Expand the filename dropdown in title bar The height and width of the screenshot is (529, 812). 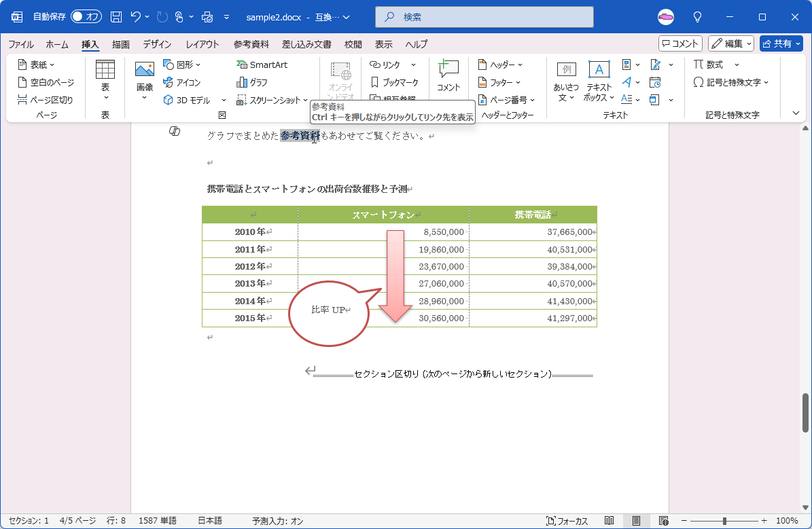(x=347, y=17)
